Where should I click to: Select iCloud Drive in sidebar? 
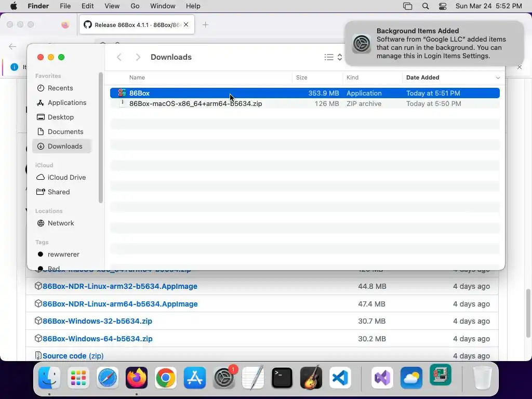point(62,178)
